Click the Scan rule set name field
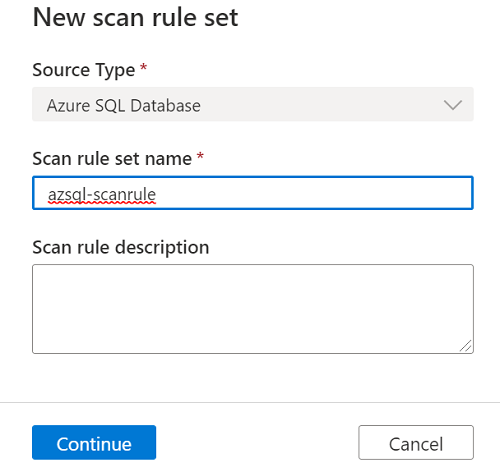The image size is (500, 472). click(253, 193)
